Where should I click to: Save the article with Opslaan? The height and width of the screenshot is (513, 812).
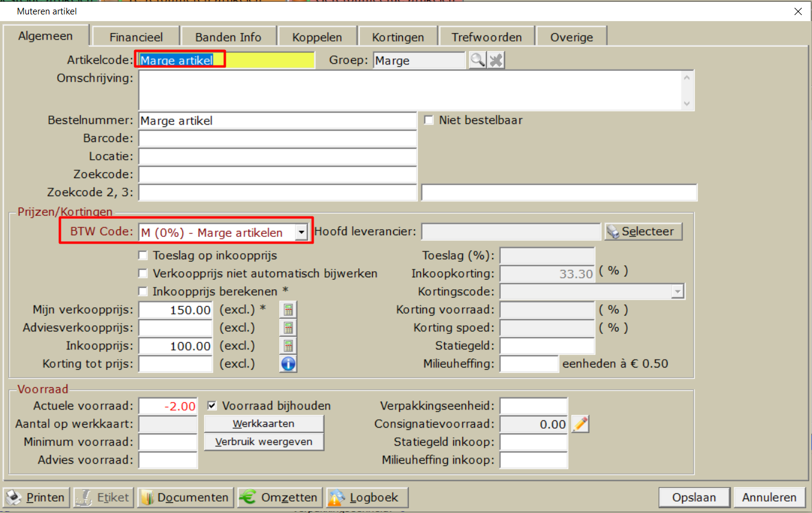(x=694, y=497)
